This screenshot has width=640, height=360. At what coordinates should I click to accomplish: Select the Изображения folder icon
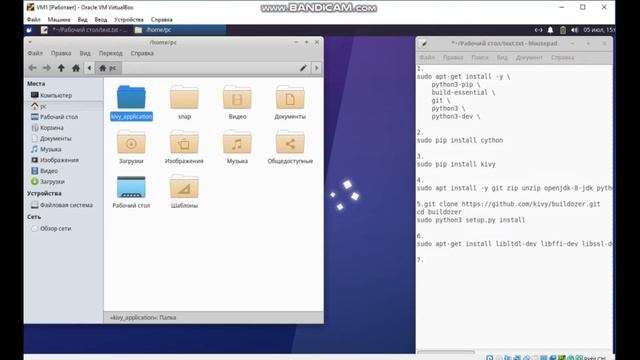pos(184,142)
